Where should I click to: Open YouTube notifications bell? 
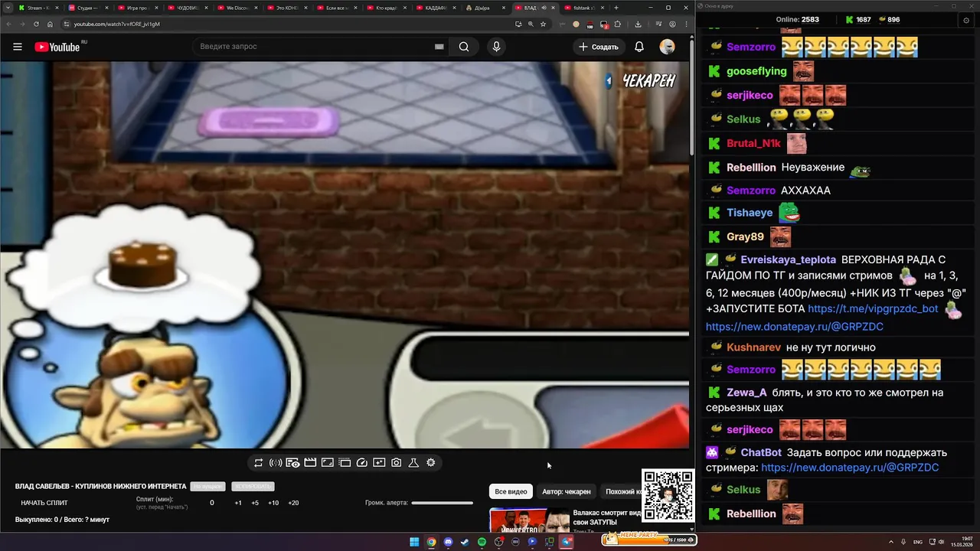pos(639,47)
